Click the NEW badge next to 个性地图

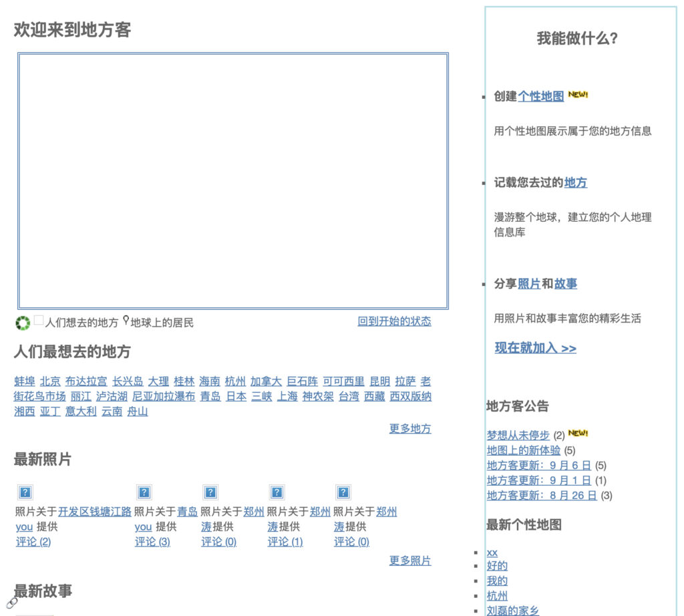pyautogui.click(x=578, y=95)
